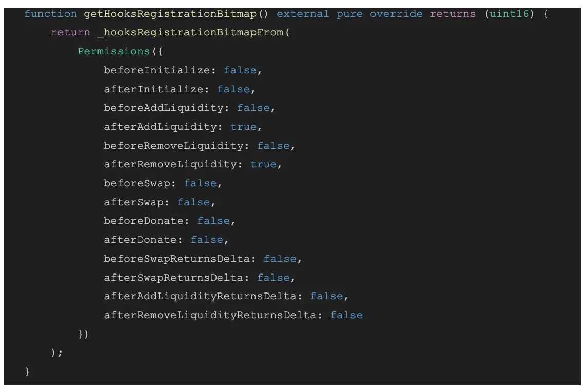The height and width of the screenshot is (391, 588).
Task: Click the beforeDonate field name
Action: [x=144, y=221]
